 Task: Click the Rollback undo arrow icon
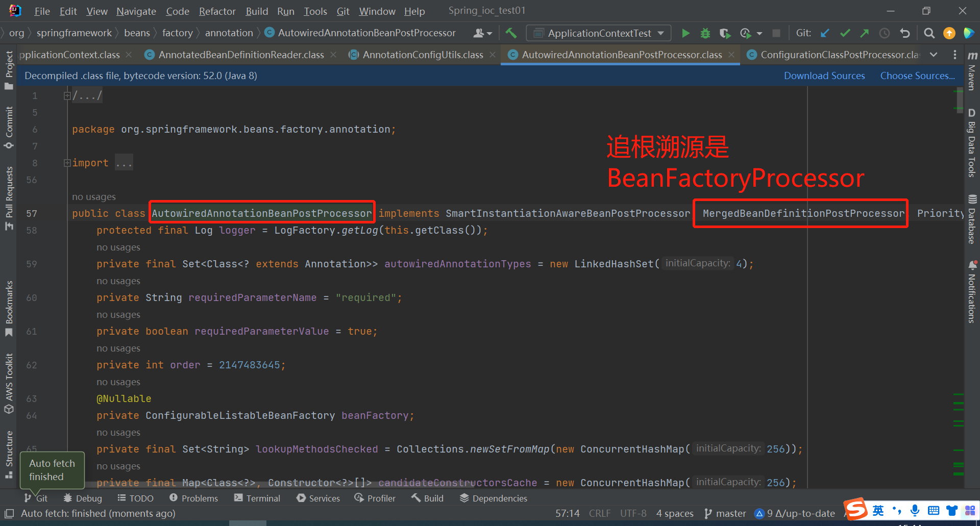coord(905,33)
